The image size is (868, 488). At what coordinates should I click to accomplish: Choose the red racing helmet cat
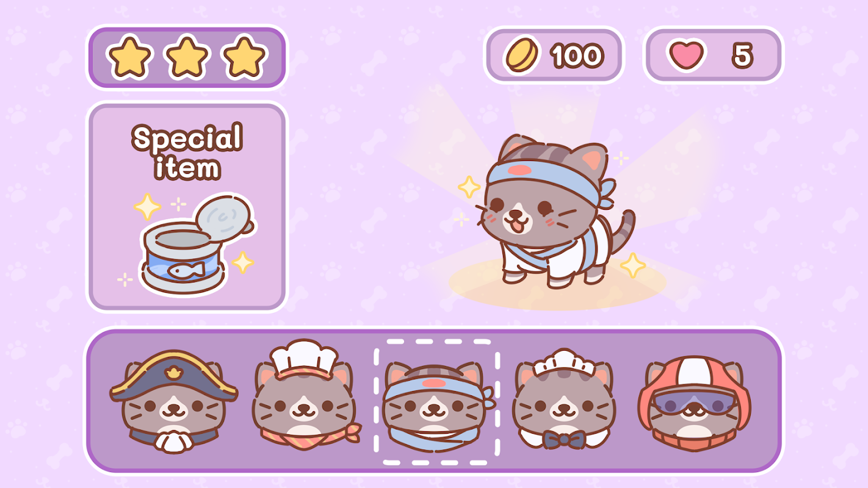click(695, 403)
